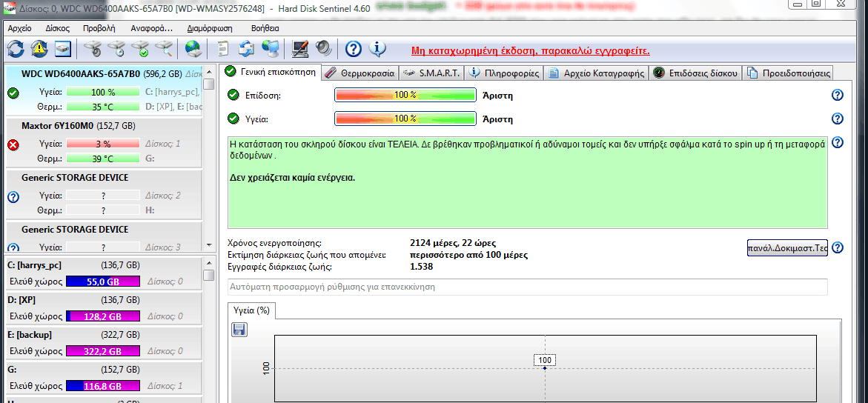Click the 100 data point label on chart
This screenshot has height=403, width=868.
(x=545, y=360)
